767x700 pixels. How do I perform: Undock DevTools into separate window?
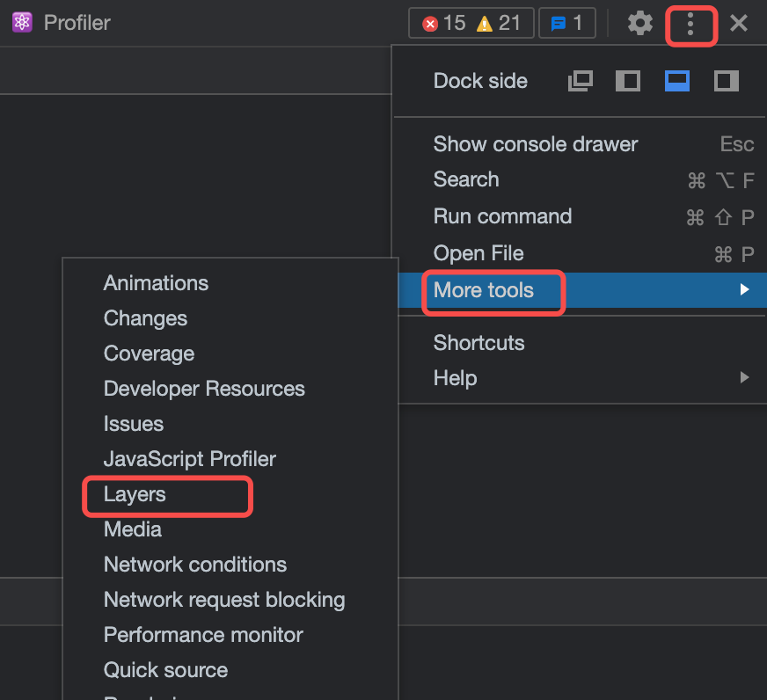[581, 81]
